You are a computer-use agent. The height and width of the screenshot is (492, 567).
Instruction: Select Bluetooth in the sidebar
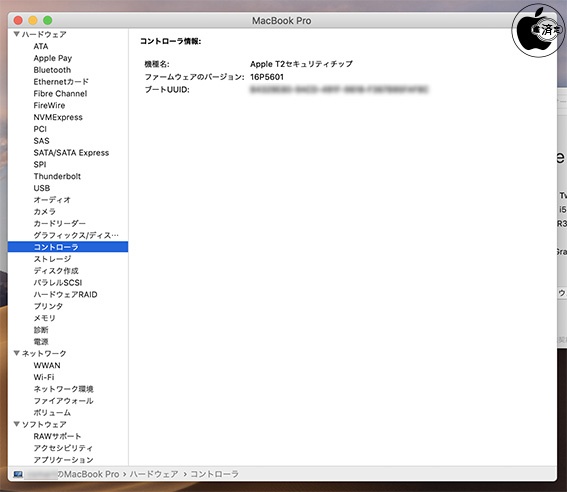coord(52,70)
